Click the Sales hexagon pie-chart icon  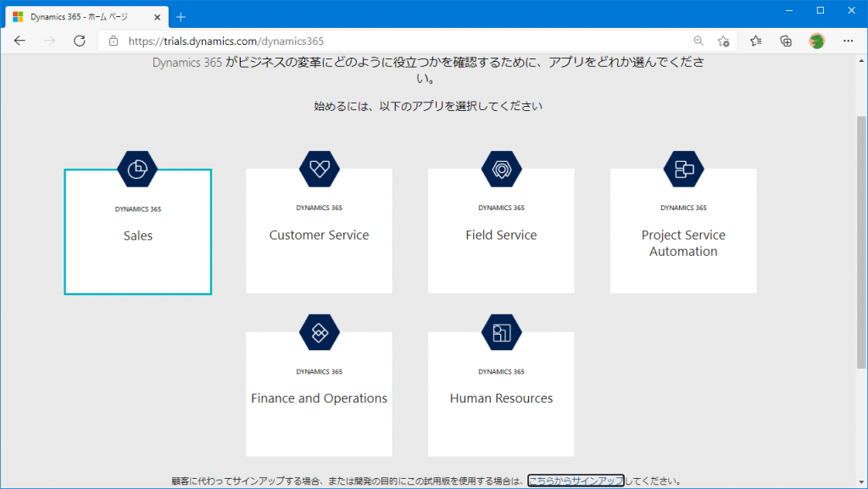point(137,169)
